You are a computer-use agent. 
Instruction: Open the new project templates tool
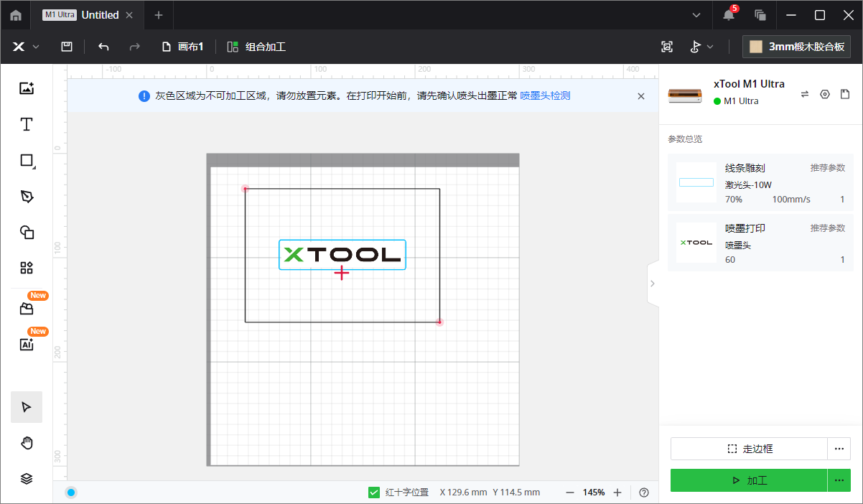click(x=27, y=309)
